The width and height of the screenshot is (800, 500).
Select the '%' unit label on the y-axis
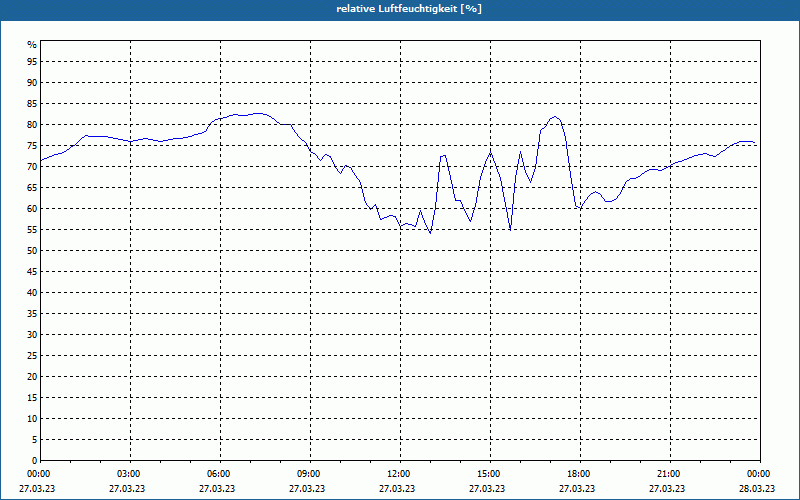tap(32, 45)
